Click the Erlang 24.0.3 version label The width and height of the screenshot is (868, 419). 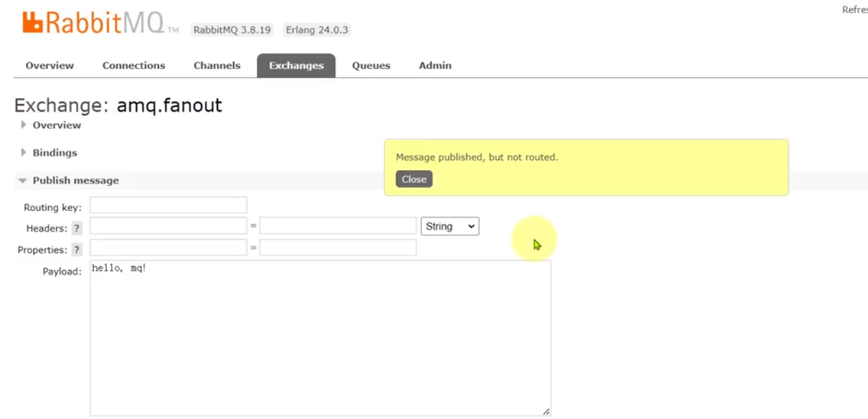coord(317,30)
